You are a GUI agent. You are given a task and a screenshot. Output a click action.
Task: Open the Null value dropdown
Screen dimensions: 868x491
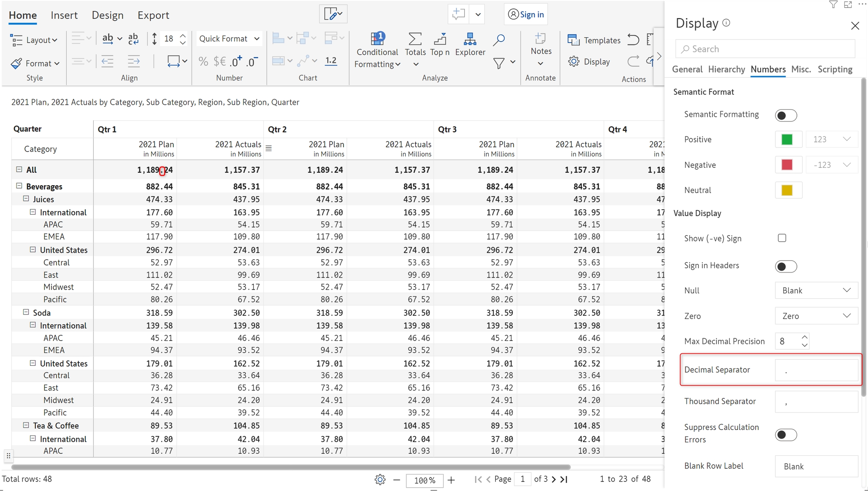[816, 290]
